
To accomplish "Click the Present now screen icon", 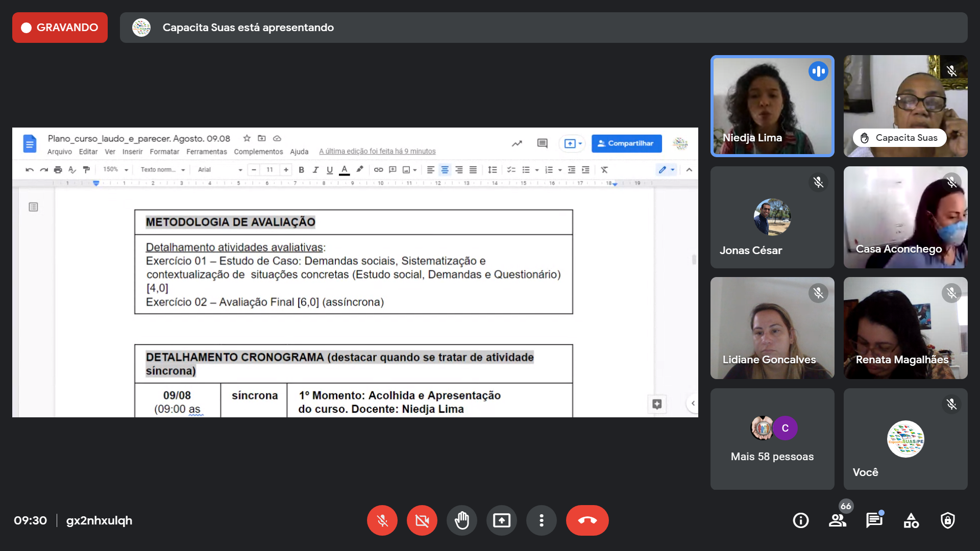I will 502,520.
